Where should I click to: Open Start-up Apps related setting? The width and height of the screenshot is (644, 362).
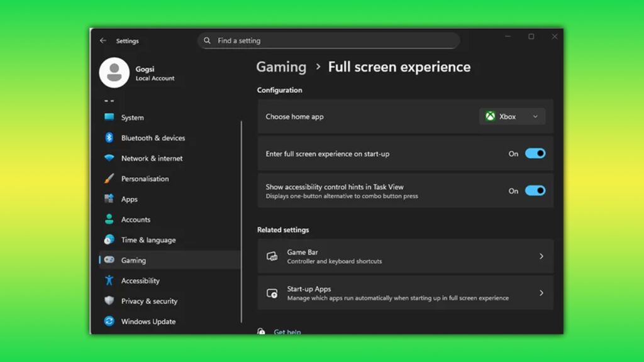(406, 293)
